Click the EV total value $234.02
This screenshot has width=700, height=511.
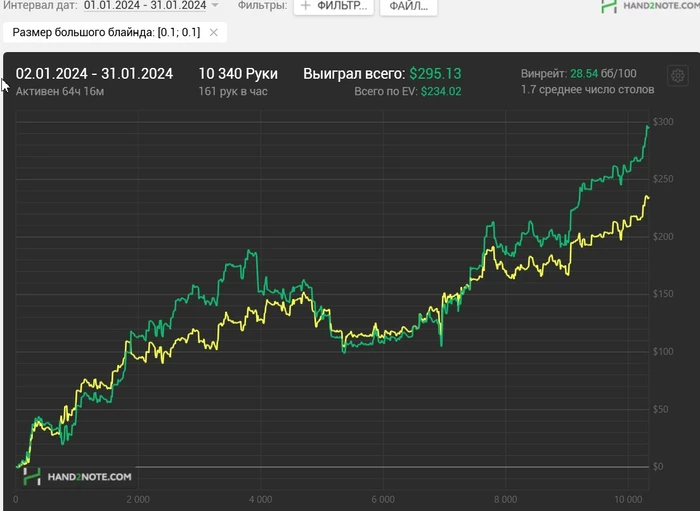(441, 91)
